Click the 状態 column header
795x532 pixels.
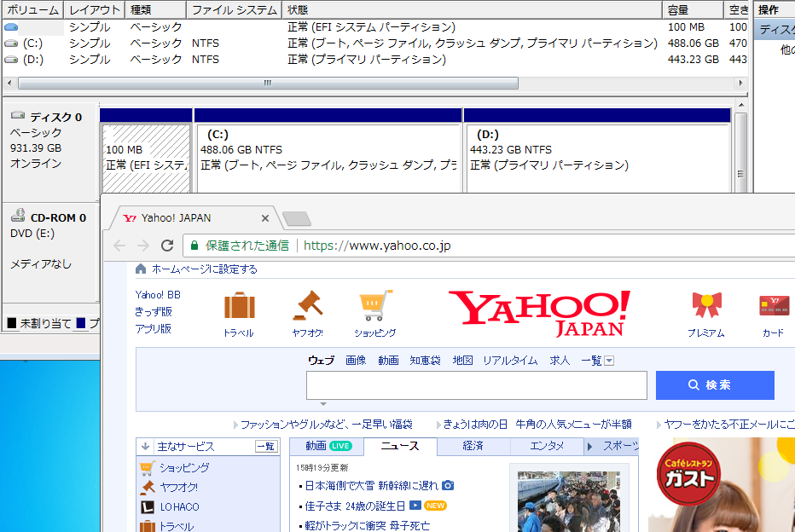coord(472,9)
